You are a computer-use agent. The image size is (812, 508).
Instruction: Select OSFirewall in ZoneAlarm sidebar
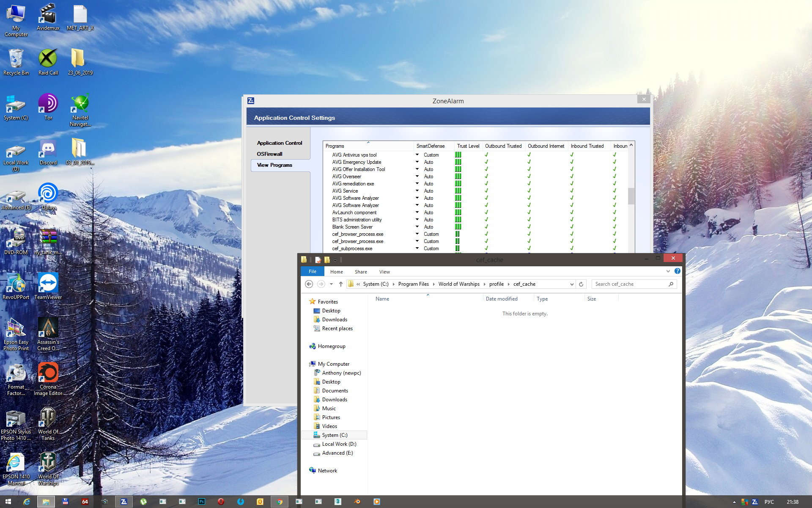[269, 154]
